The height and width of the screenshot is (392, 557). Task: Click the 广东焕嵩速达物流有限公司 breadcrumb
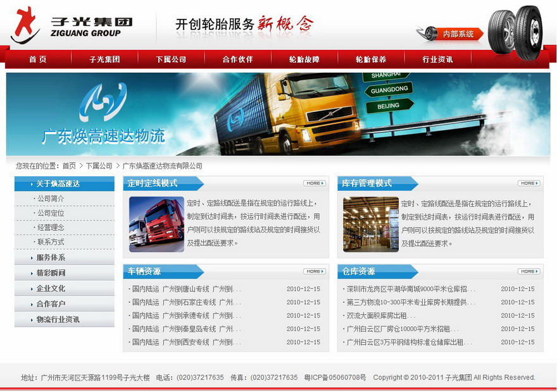click(162, 166)
